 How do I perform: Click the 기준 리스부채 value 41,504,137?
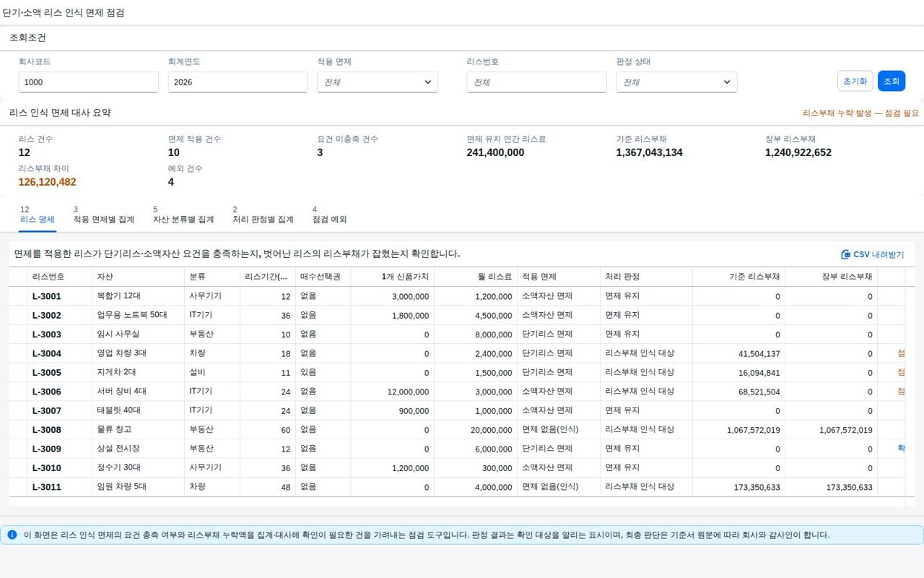[x=759, y=354]
